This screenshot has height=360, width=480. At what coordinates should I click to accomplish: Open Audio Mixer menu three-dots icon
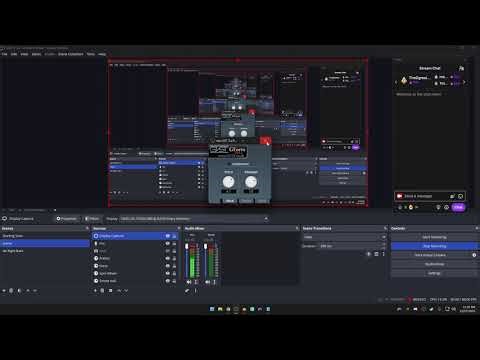tap(195, 291)
